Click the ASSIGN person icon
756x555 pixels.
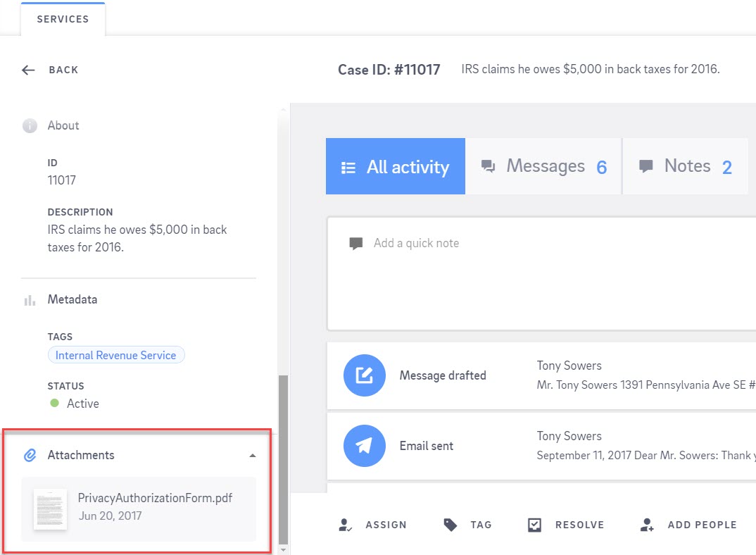(345, 525)
